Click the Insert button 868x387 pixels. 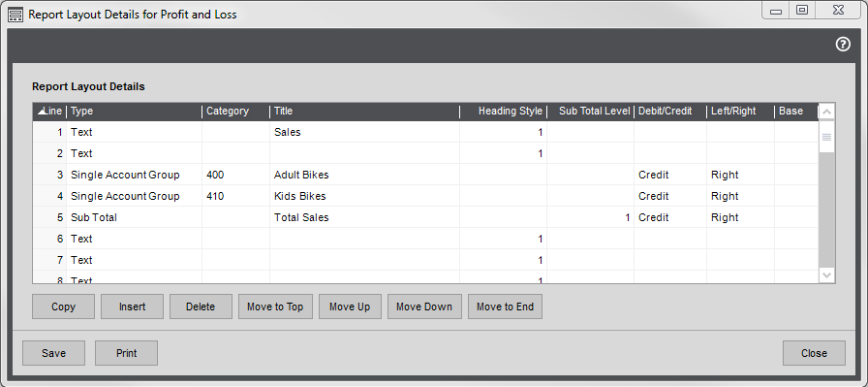click(x=133, y=306)
